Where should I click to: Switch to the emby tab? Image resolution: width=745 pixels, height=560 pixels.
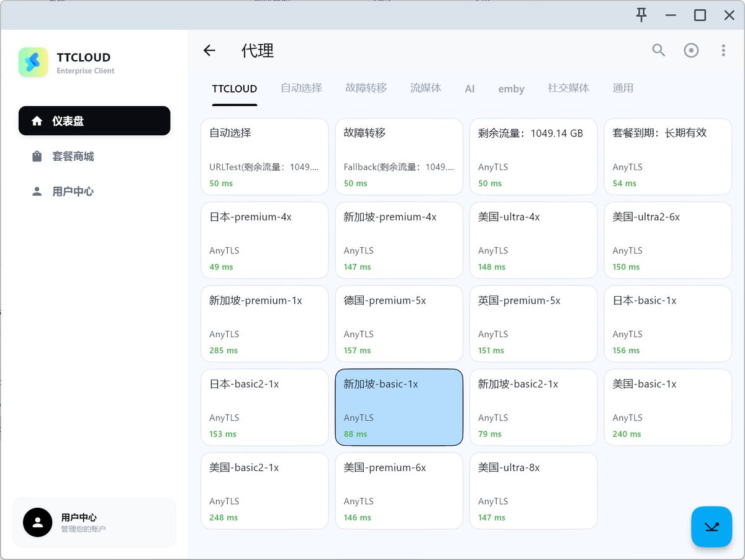pos(512,89)
